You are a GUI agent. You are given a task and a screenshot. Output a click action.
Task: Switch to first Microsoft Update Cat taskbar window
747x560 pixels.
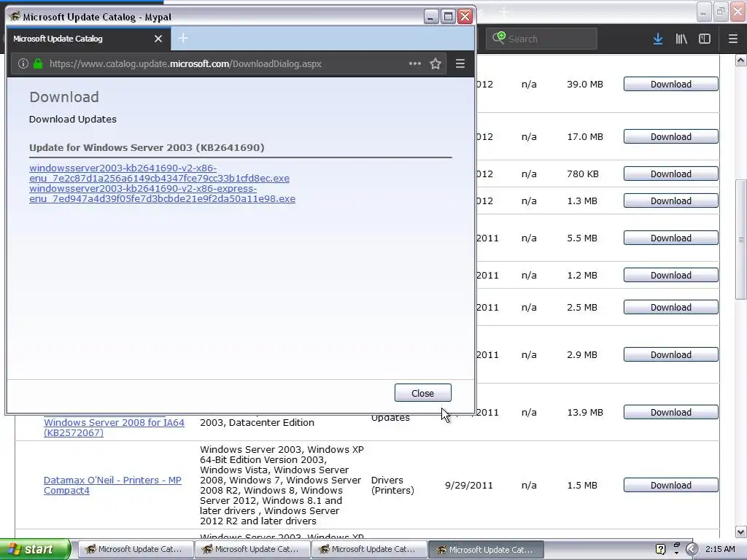136,549
